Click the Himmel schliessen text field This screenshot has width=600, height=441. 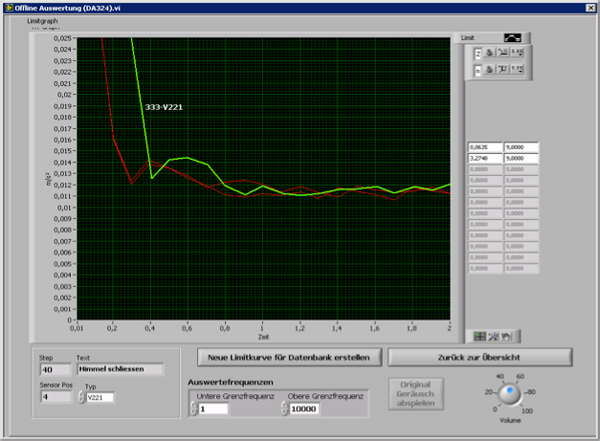click(x=118, y=370)
